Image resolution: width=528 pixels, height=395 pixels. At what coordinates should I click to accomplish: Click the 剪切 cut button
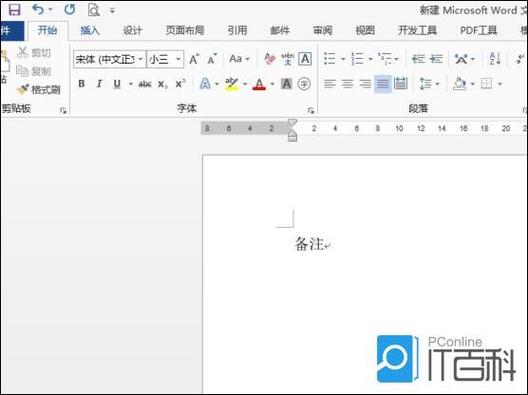click(34, 53)
